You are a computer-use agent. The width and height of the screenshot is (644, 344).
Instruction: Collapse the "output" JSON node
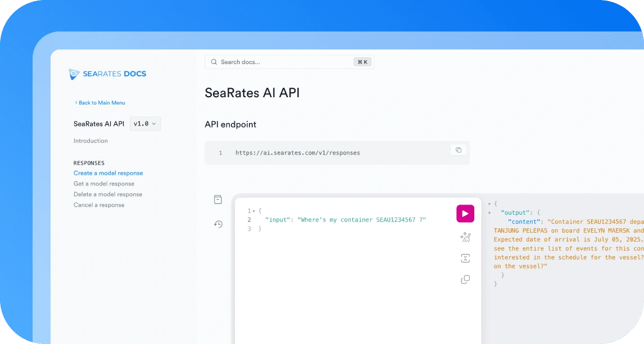tap(489, 213)
